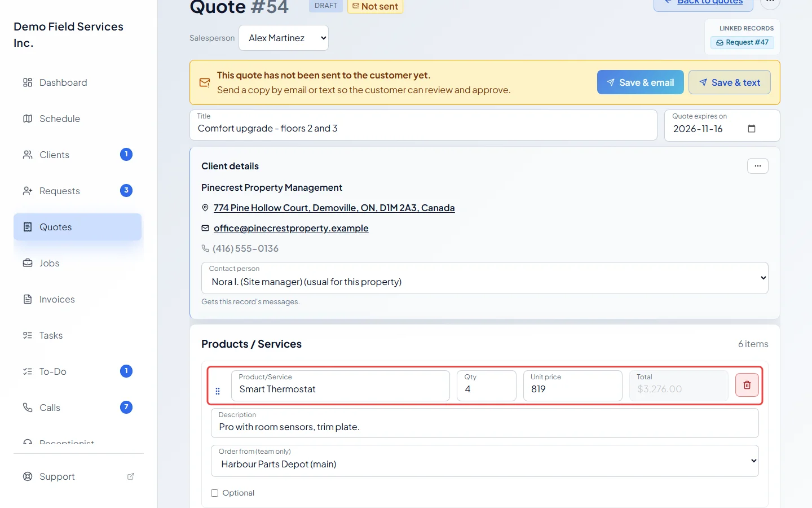Click the Invoices document icon
Screen dimensions: 812x508
click(x=28, y=299)
